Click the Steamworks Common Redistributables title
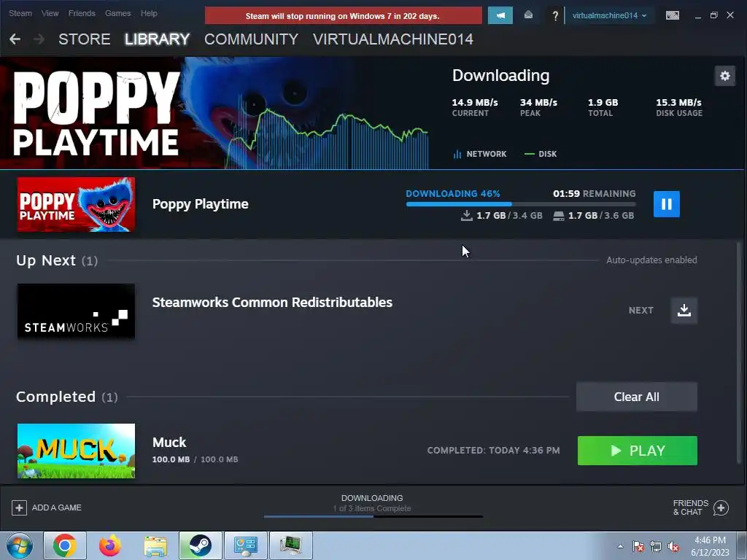 click(x=272, y=303)
